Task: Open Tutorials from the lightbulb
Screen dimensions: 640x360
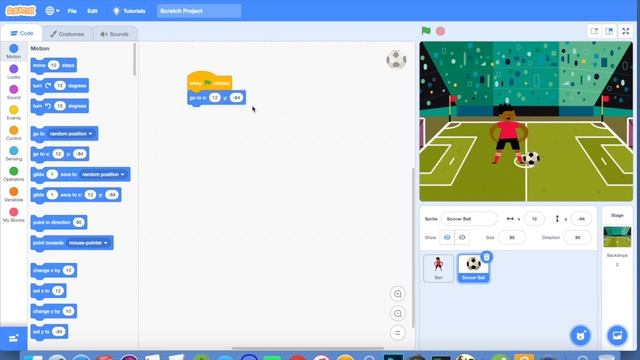Action: click(x=129, y=11)
